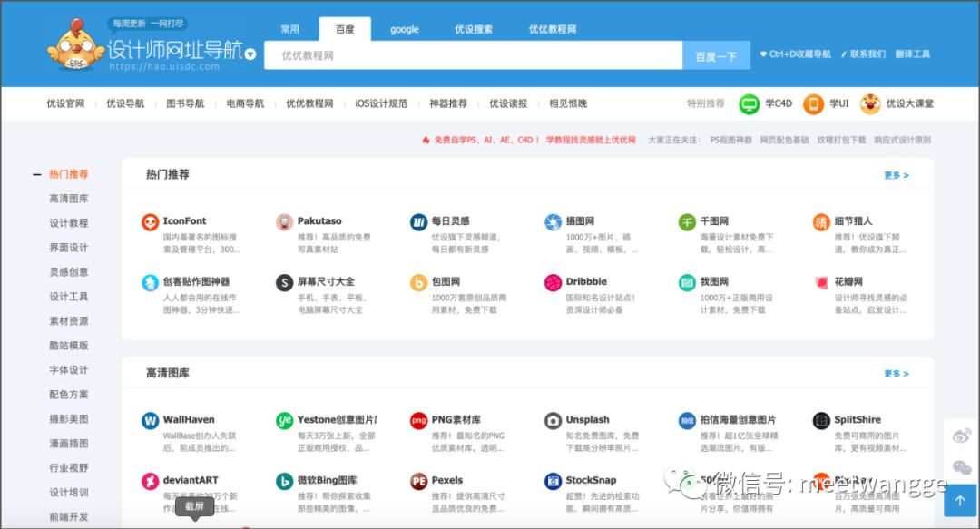Viewport: 980px width, 529px height.
Task: Open the Pakutaso site icon
Action: 284,221
